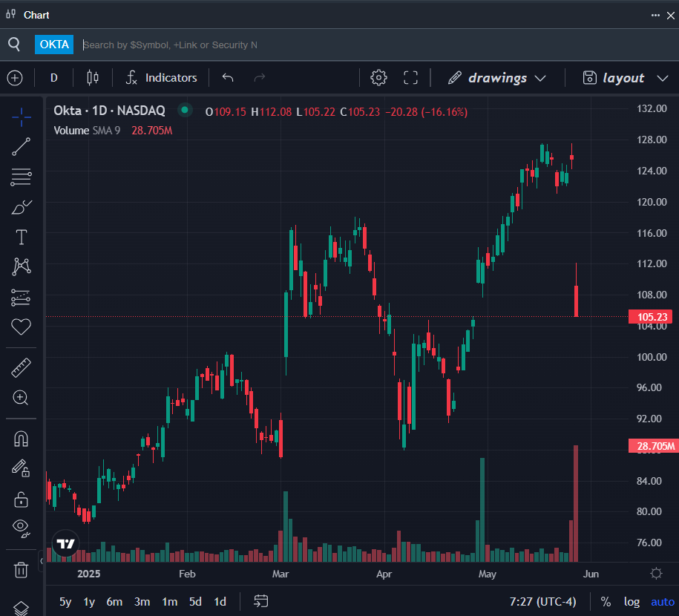Toggle hide all drawings eye icon
Screen dimensions: 679x616
coord(21,528)
